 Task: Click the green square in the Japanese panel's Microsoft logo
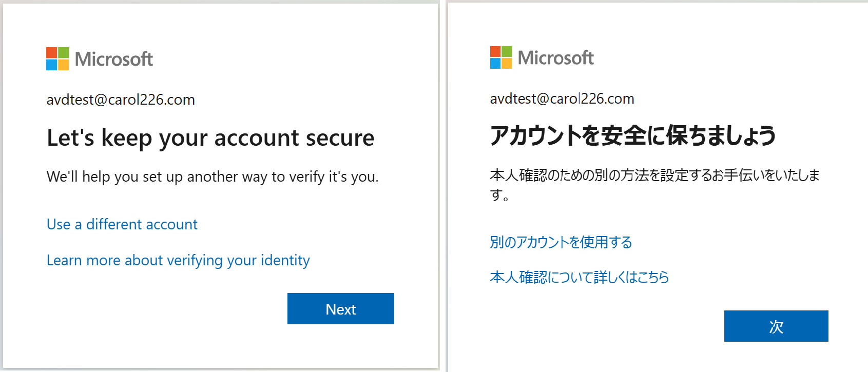coord(507,51)
